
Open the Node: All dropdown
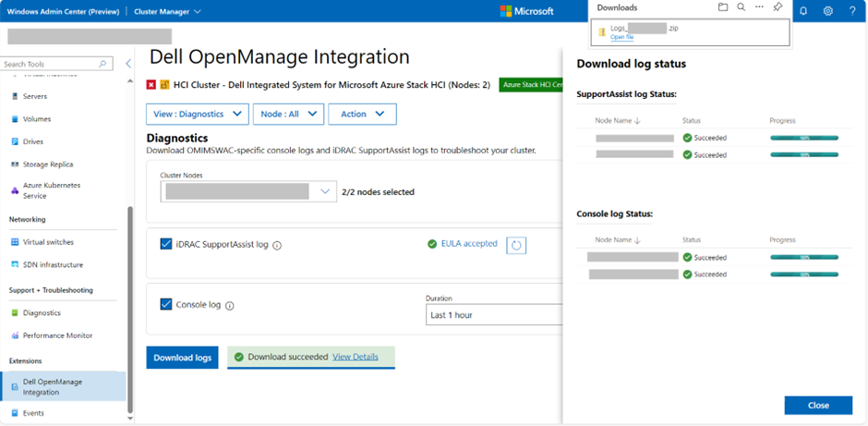(288, 114)
